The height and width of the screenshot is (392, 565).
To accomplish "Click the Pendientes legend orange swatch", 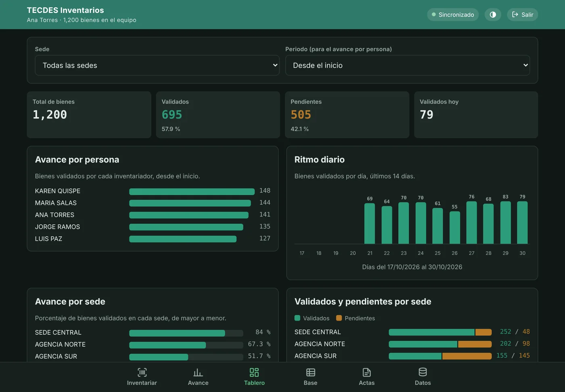I will [x=339, y=318].
